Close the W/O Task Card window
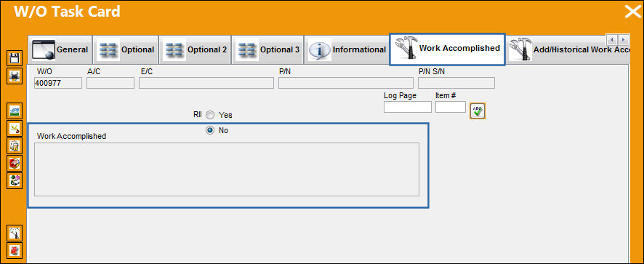 point(632,12)
